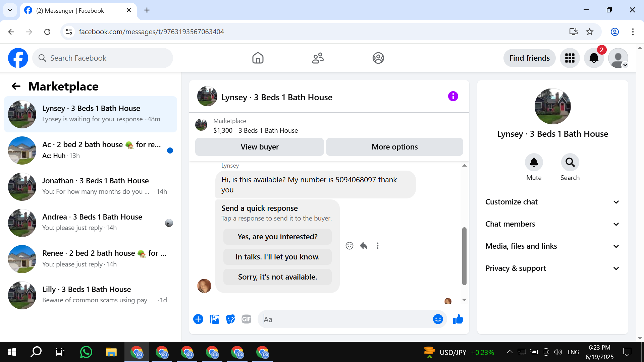This screenshot has width=644, height=362.
Task: Close the Messenger Facebook tab
Action: [129, 10]
